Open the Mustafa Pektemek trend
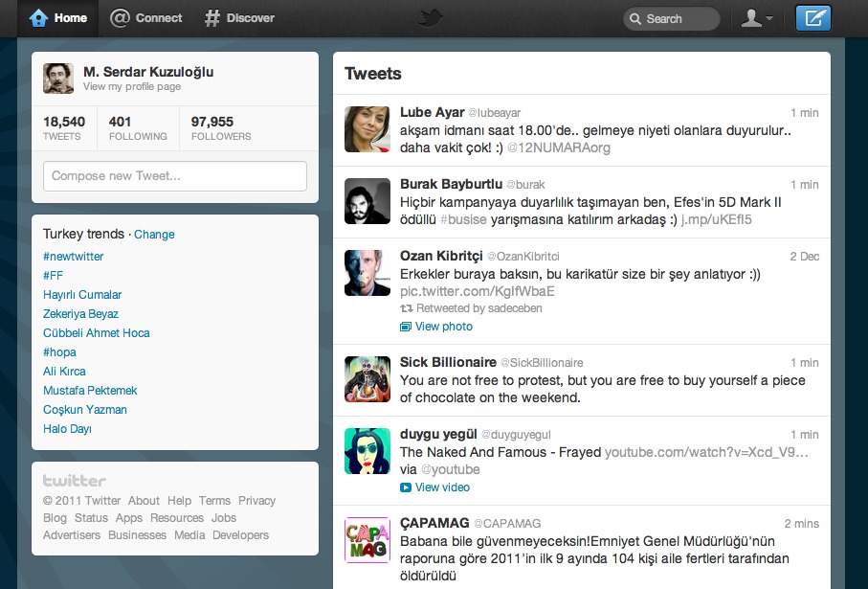The width and height of the screenshot is (868, 589). 90,391
